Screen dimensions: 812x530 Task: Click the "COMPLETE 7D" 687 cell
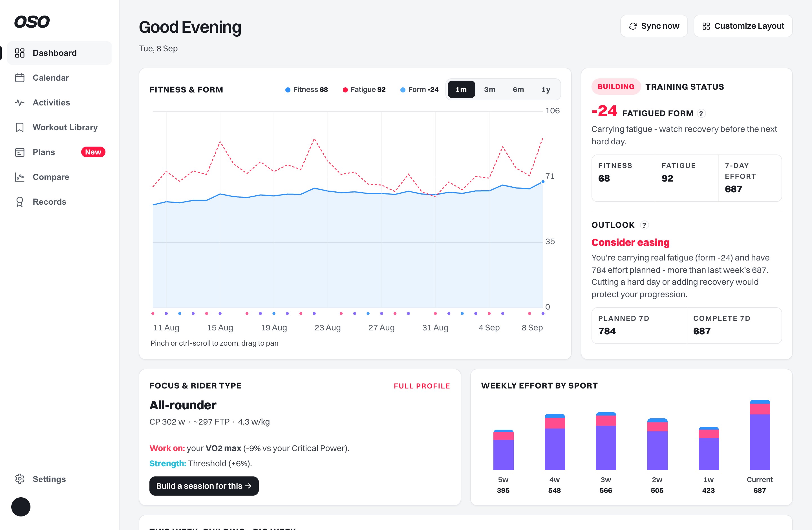pos(734,325)
